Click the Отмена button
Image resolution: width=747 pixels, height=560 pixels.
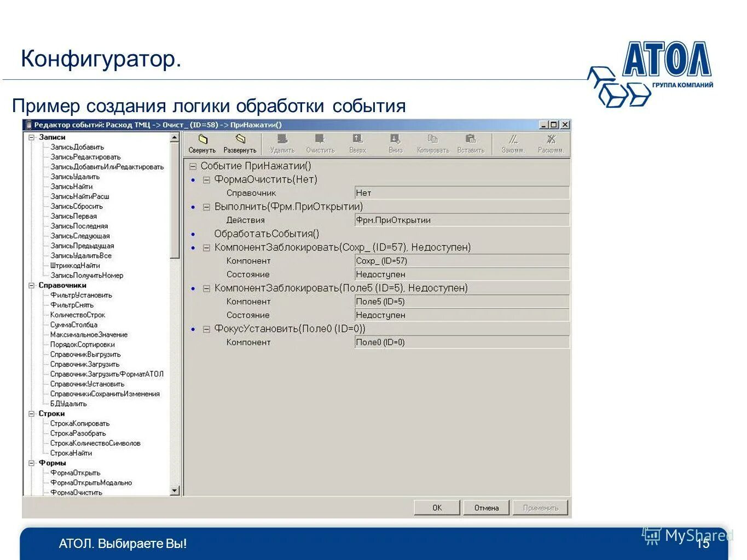pyautogui.click(x=487, y=507)
